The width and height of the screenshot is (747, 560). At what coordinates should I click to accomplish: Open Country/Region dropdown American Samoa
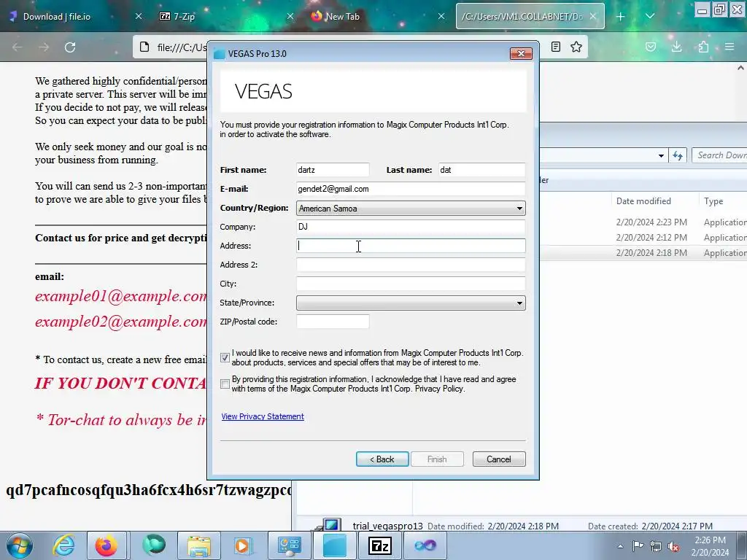(411, 208)
